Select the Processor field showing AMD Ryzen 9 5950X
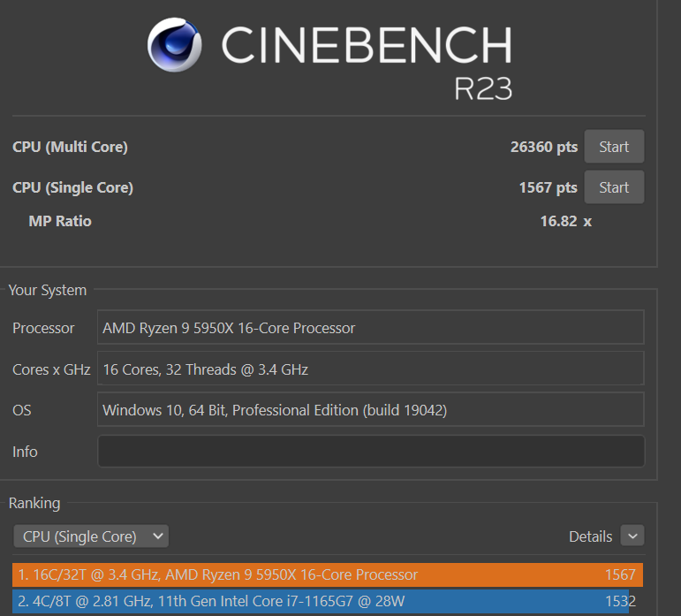The width and height of the screenshot is (681, 616). [370, 327]
